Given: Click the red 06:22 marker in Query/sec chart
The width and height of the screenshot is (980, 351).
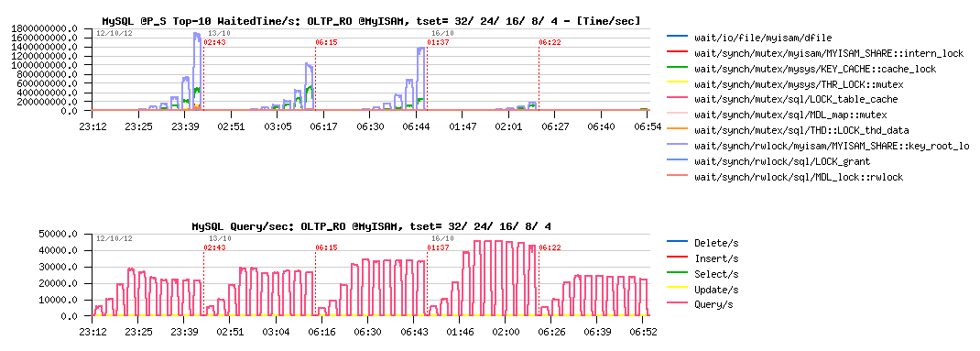Looking at the screenshot, I should pos(550,247).
